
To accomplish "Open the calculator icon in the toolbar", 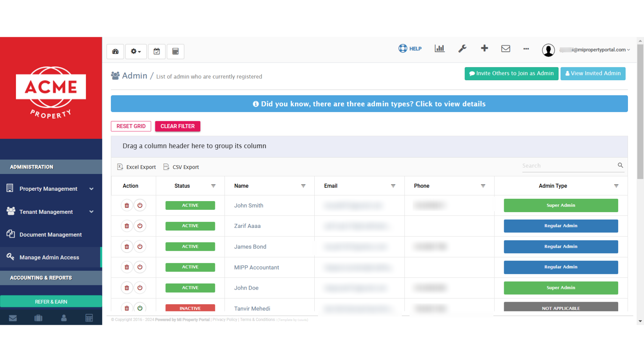I will [x=175, y=51].
